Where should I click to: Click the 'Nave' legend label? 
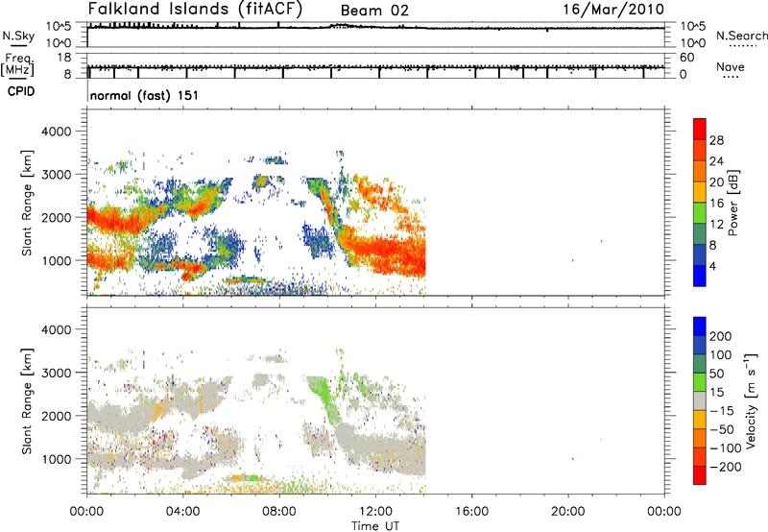click(730, 66)
